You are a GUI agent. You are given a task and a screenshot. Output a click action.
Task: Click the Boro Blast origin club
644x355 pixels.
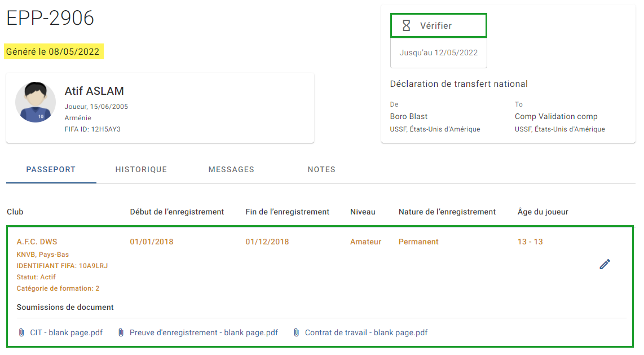409,116
